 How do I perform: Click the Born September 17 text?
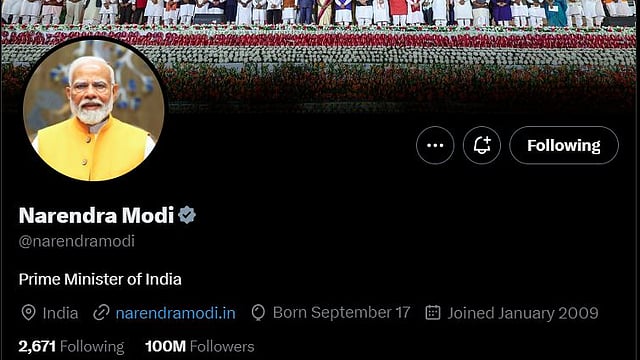pyautogui.click(x=341, y=313)
